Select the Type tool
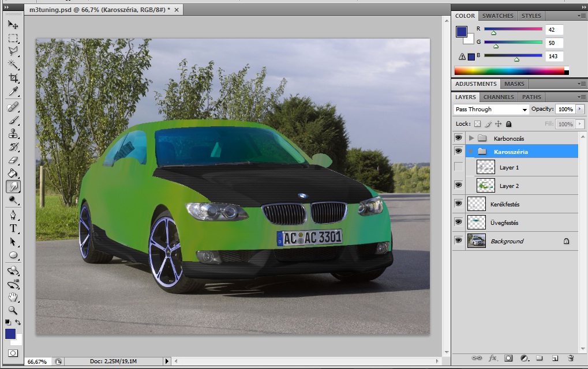The image size is (588, 369). [13, 228]
